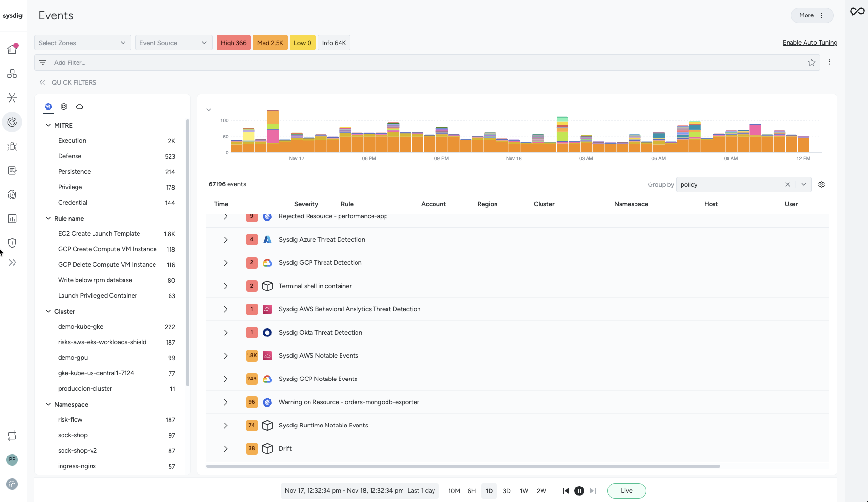Expand the Drift policy row
The width and height of the screenshot is (868, 502).
click(226, 449)
